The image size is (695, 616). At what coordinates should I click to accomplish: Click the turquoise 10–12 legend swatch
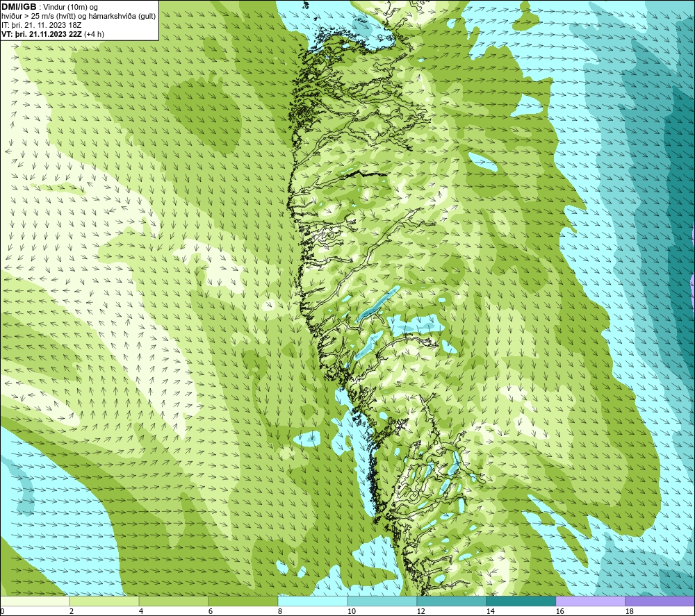382,601
